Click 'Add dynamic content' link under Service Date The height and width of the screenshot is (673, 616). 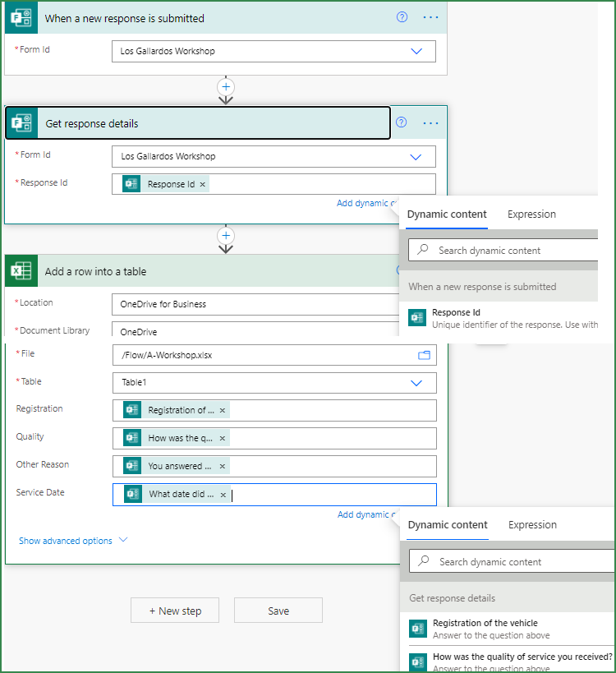coord(368,514)
